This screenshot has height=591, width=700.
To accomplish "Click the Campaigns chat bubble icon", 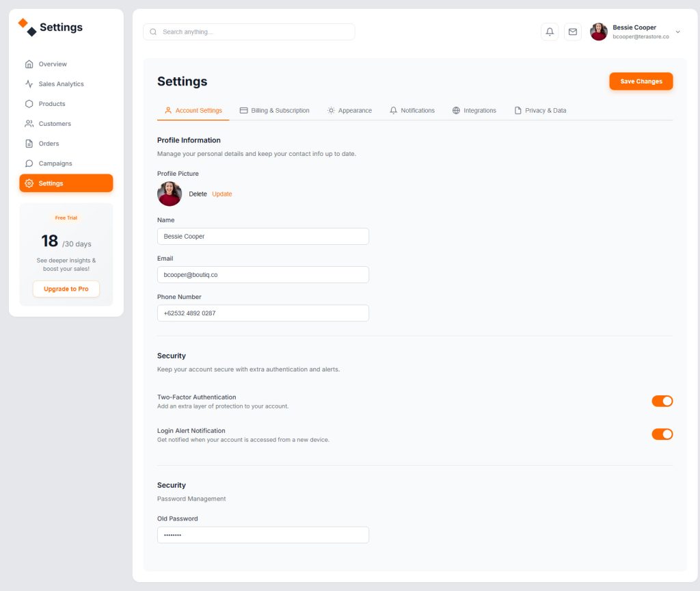I will pyautogui.click(x=29, y=163).
